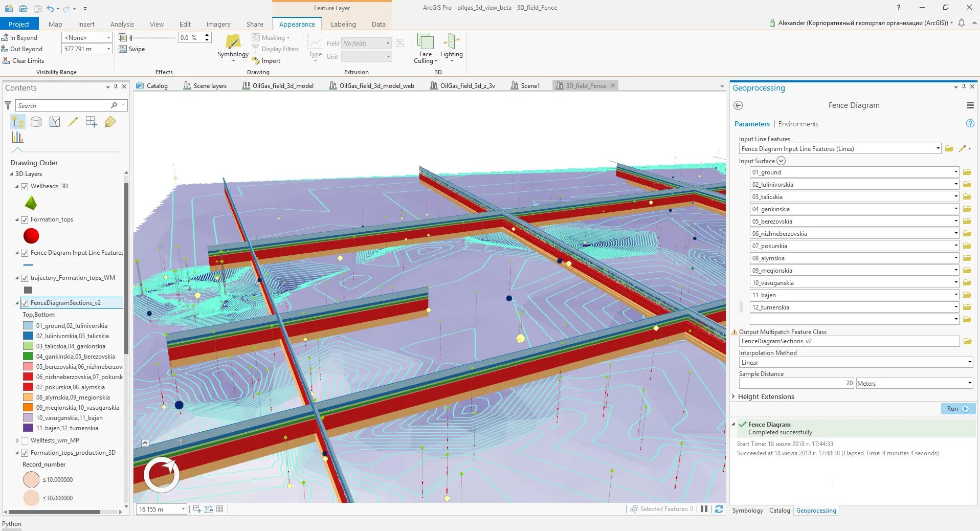Click the Save project icon in quick access toolbar
This screenshot has width=980, height=531.
37,8
